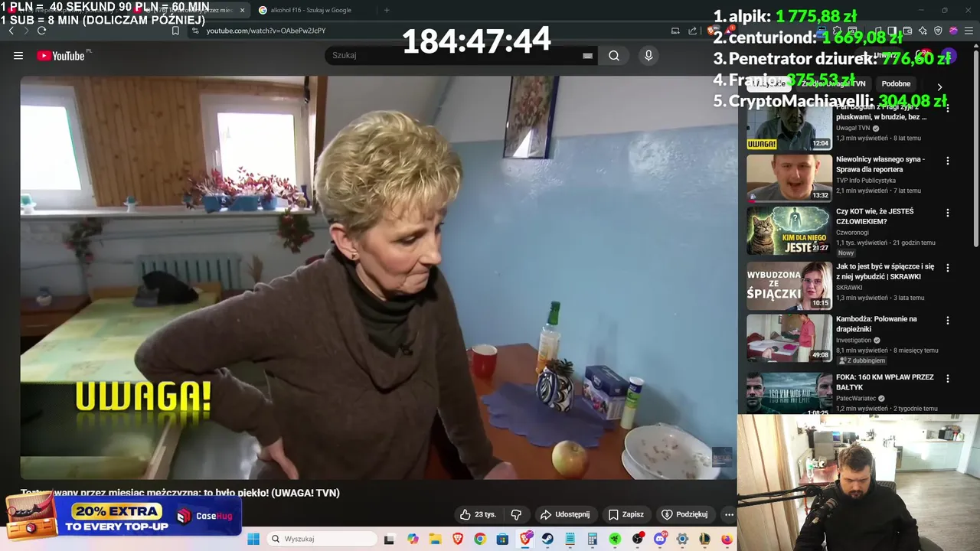980x551 pixels.
Task: Open 'Wybudzona ze śpiączki' video thumbnail
Action: coord(789,285)
